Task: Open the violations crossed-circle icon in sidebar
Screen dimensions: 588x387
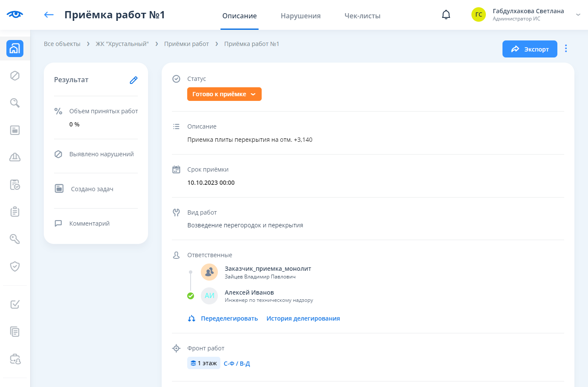Action: tap(15, 76)
